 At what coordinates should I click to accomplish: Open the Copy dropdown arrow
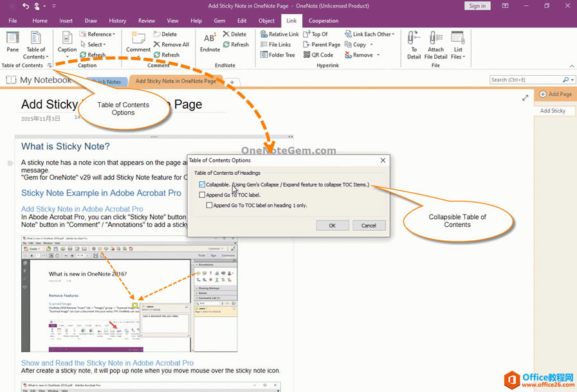coord(371,44)
